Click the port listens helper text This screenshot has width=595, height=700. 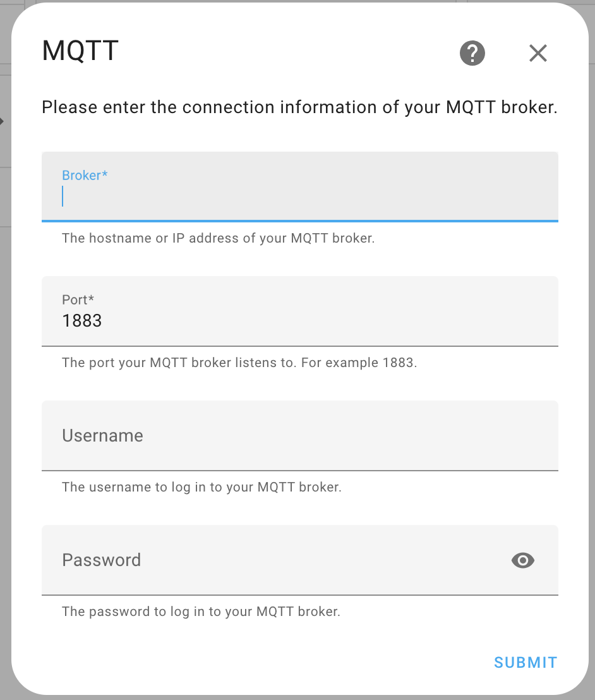pyautogui.click(x=239, y=363)
